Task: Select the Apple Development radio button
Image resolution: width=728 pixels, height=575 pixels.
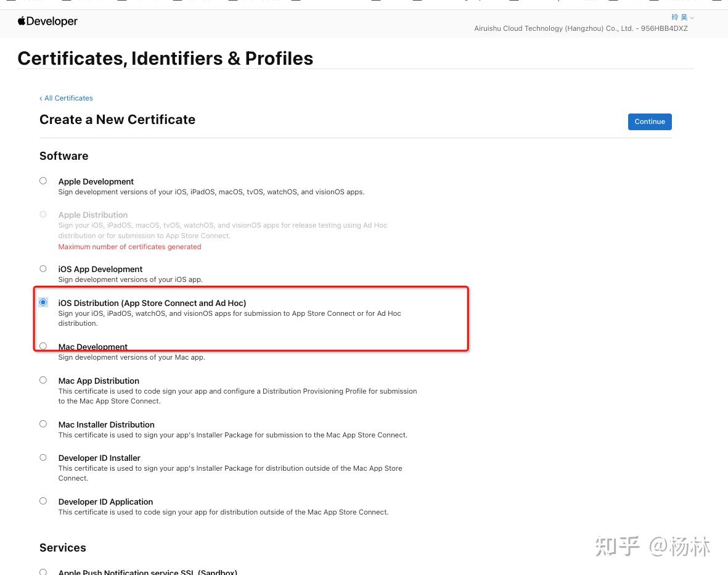Action: click(43, 180)
